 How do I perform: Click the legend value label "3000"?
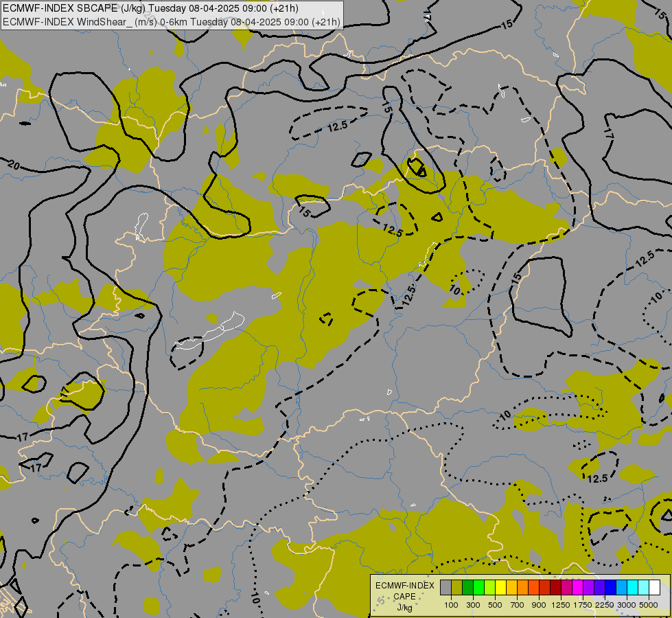[x=627, y=605]
